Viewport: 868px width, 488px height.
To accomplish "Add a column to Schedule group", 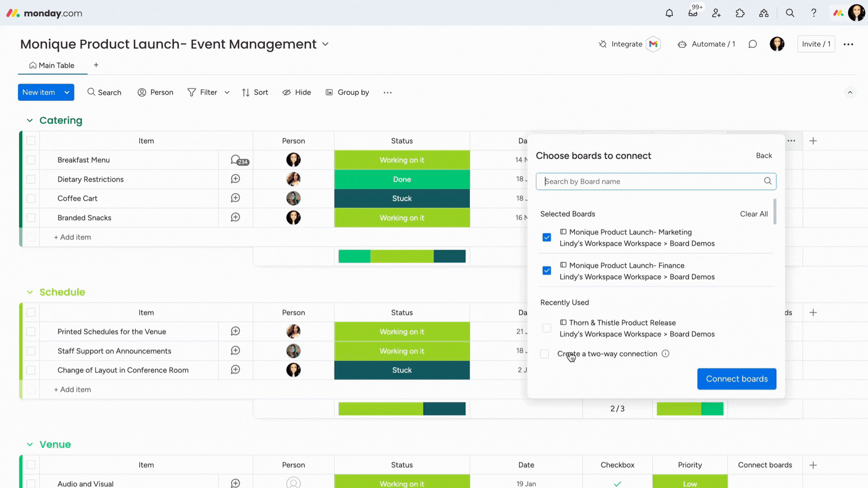I will (x=813, y=313).
